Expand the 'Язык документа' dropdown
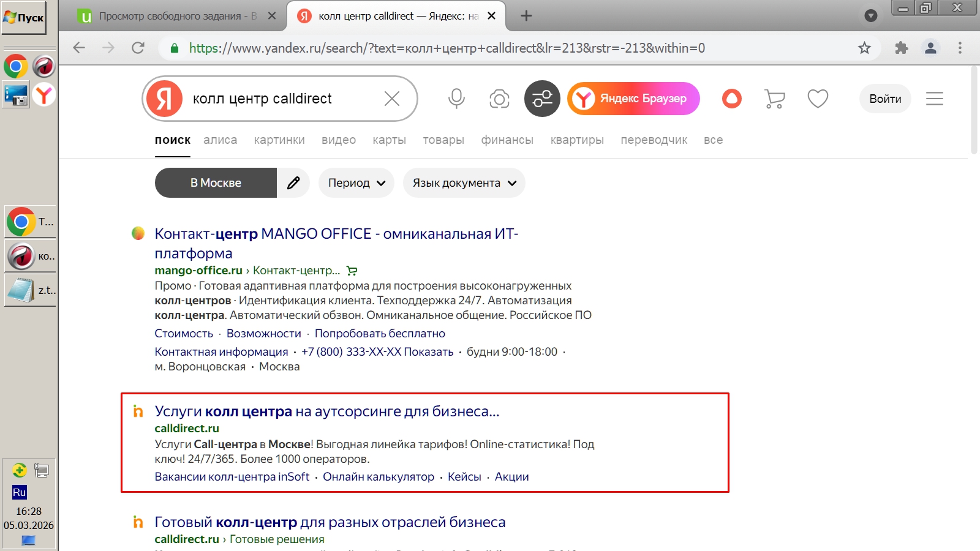This screenshot has width=980, height=551. (x=464, y=183)
